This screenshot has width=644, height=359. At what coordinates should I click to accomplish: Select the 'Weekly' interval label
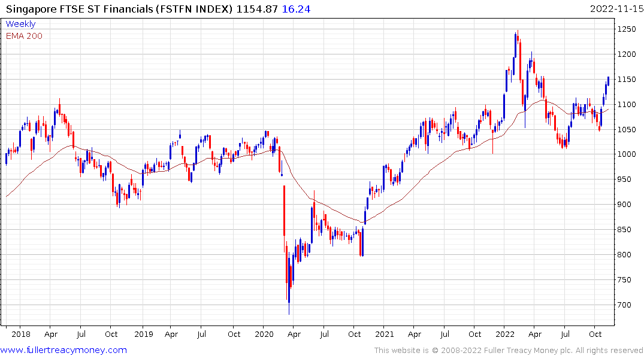pyautogui.click(x=20, y=24)
